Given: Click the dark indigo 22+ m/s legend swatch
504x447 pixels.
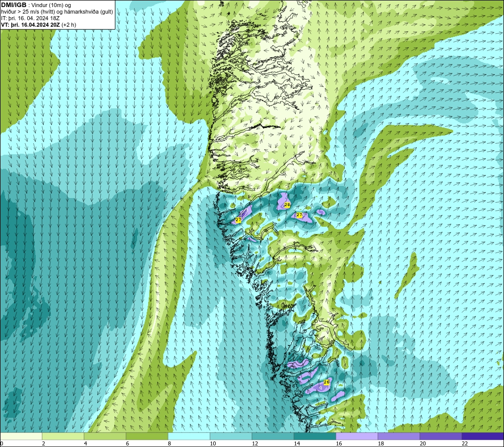Looking at the screenshot, I should pyautogui.click(x=482, y=436).
